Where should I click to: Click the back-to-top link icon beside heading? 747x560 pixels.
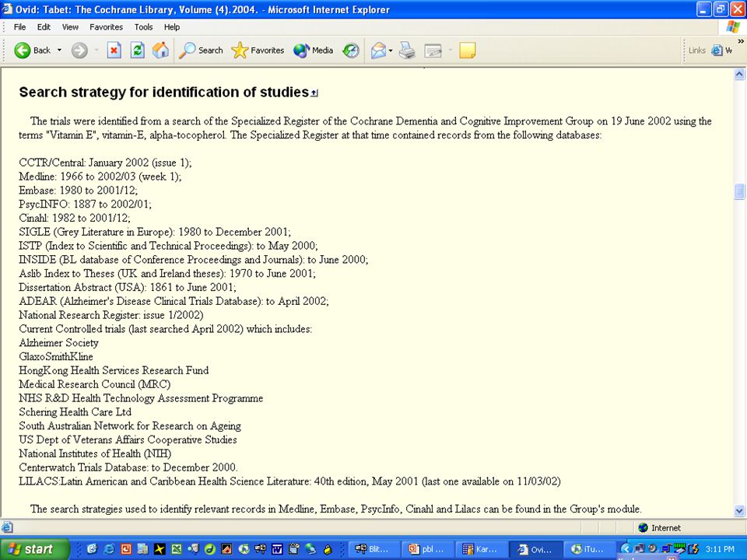pyautogui.click(x=314, y=93)
